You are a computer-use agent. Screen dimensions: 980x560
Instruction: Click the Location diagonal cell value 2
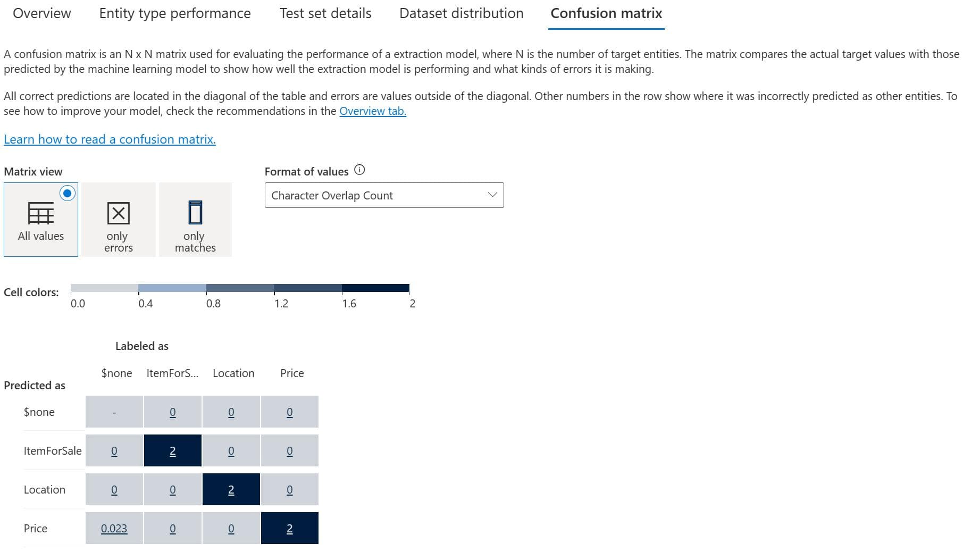click(x=231, y=490)
